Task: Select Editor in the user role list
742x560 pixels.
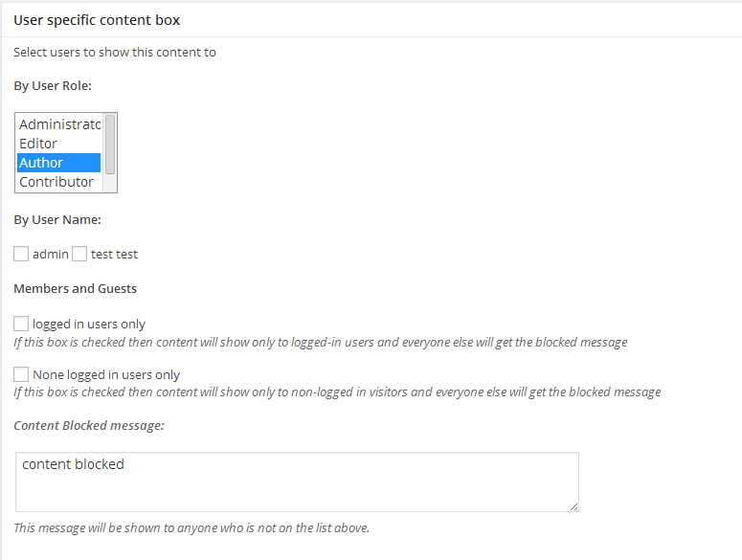Action: pyautogui.click(x=38, y=144)
